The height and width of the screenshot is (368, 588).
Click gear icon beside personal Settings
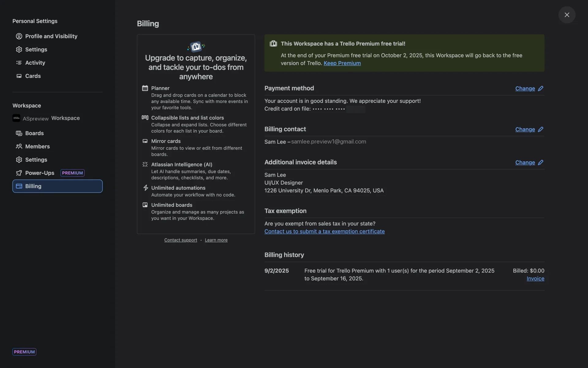tap(19, 49)
